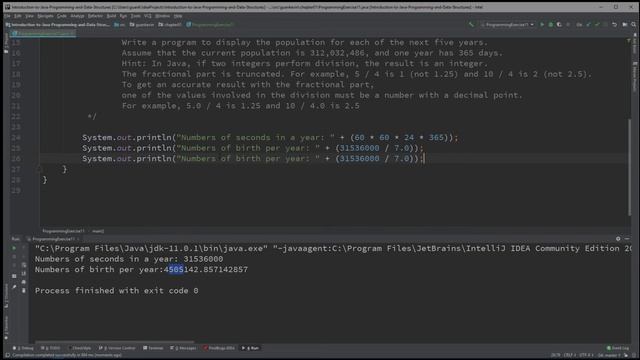The width and height of the screenshot is (640, 360).
Task: Open the TODO tool window tab
Action: tap(51, 348)
